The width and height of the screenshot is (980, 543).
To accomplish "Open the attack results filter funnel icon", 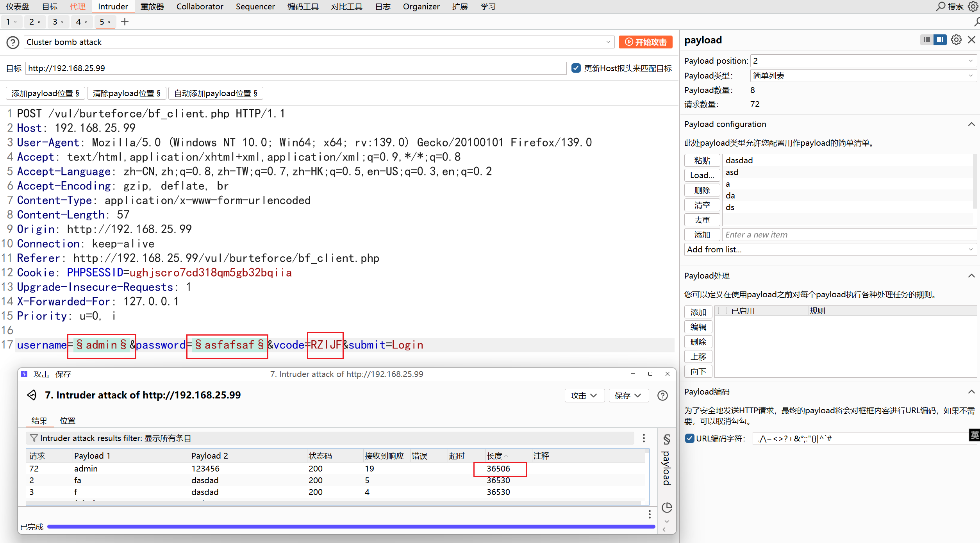I will pyautogui.click(x=34, y=438).
